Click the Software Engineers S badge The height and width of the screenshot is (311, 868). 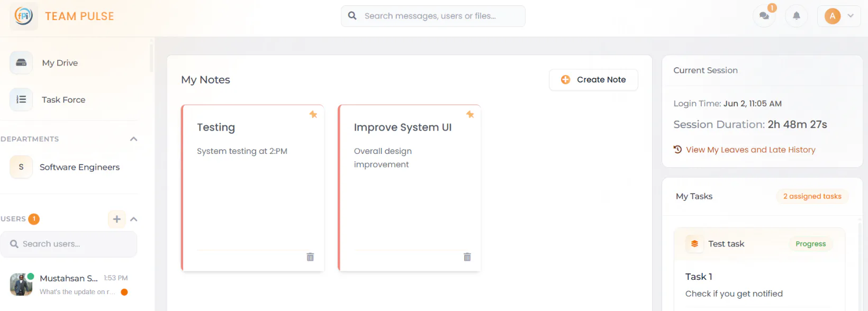[x=21, y=167]
